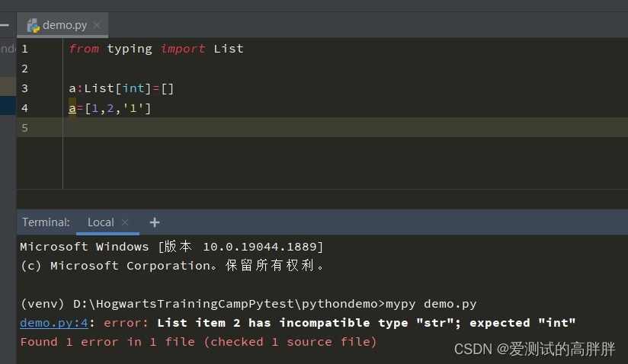Viewport: 628px width, 364px height.
Task: Click the 'int' type hint on line 3
Action: click(133, 88)
